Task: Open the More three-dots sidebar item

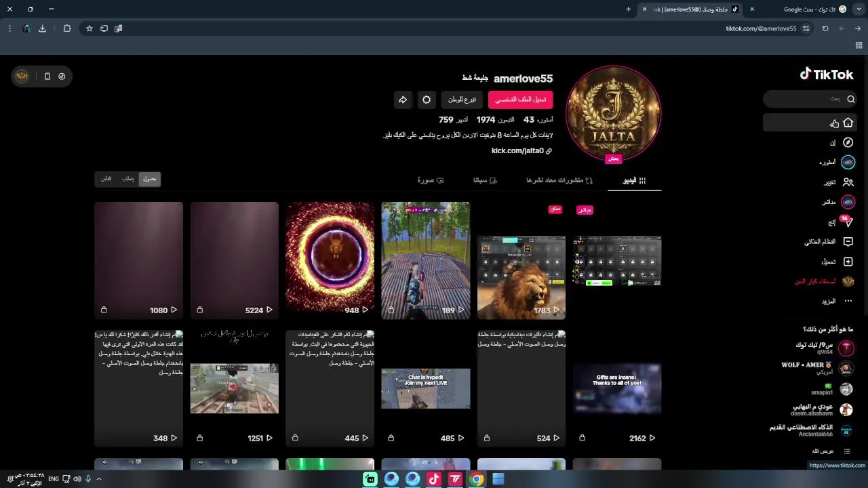Action: tap(848, 301)
